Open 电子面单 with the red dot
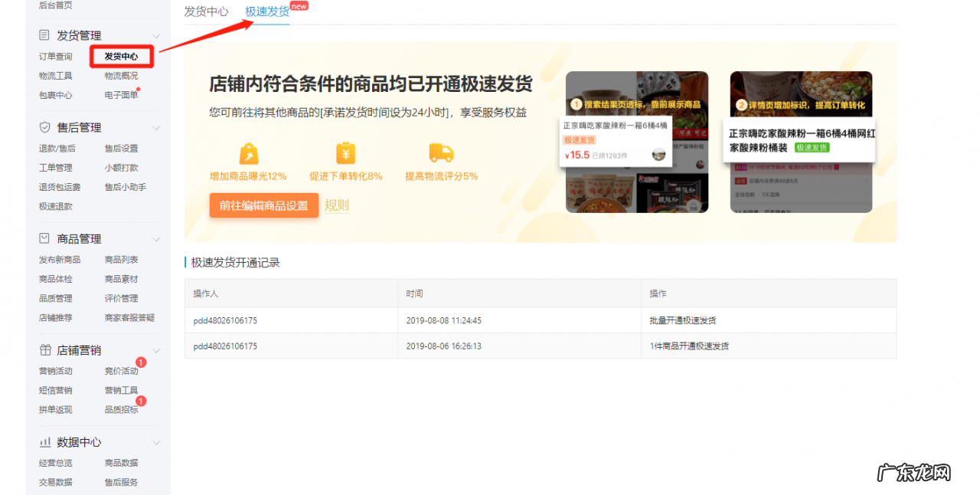Screen dimensions: 980x495 pyautogui.click(x=120, y=93)
